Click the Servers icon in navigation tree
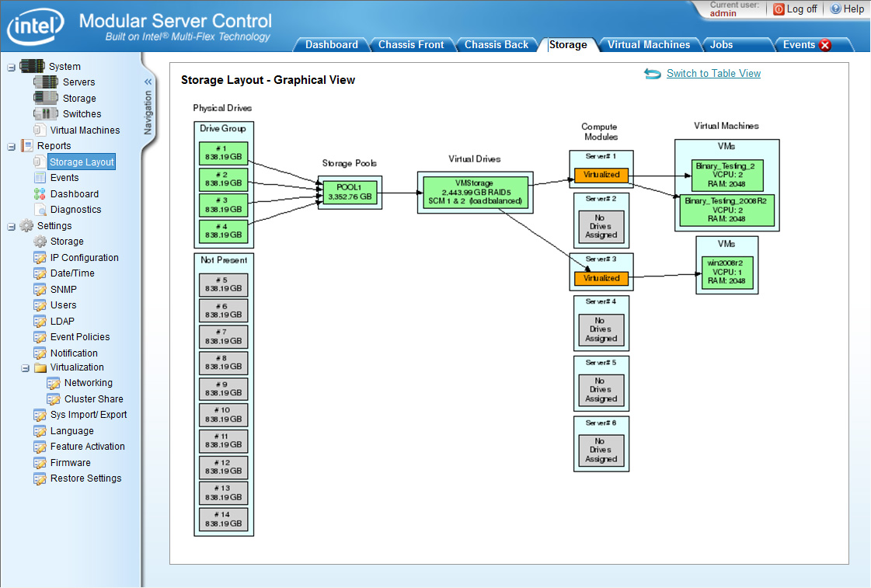The height and width of the screenshot is (588, 871). click(x=46, y=82)
